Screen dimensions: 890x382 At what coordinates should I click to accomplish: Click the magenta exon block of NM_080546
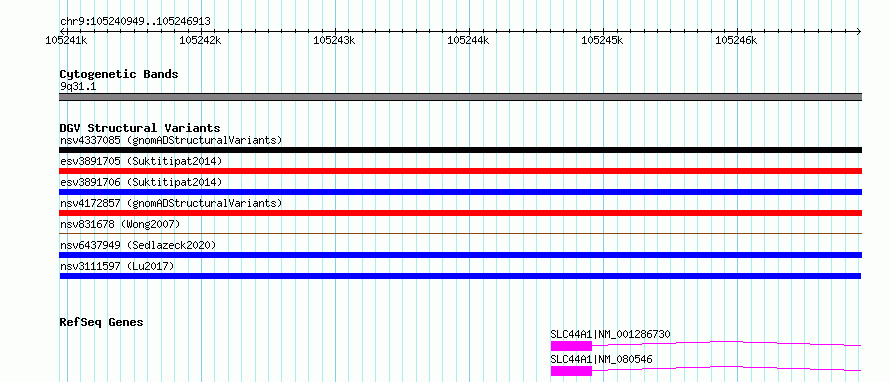click(571, 371)
